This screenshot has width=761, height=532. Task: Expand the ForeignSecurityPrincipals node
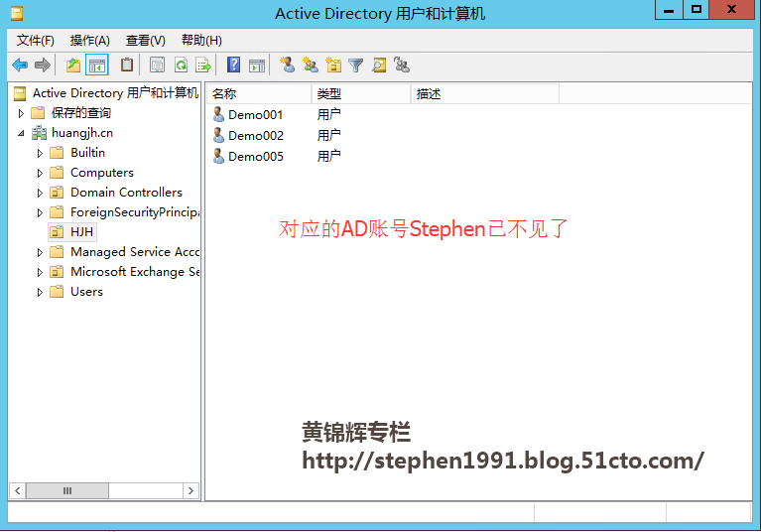(x=40, y=212)
